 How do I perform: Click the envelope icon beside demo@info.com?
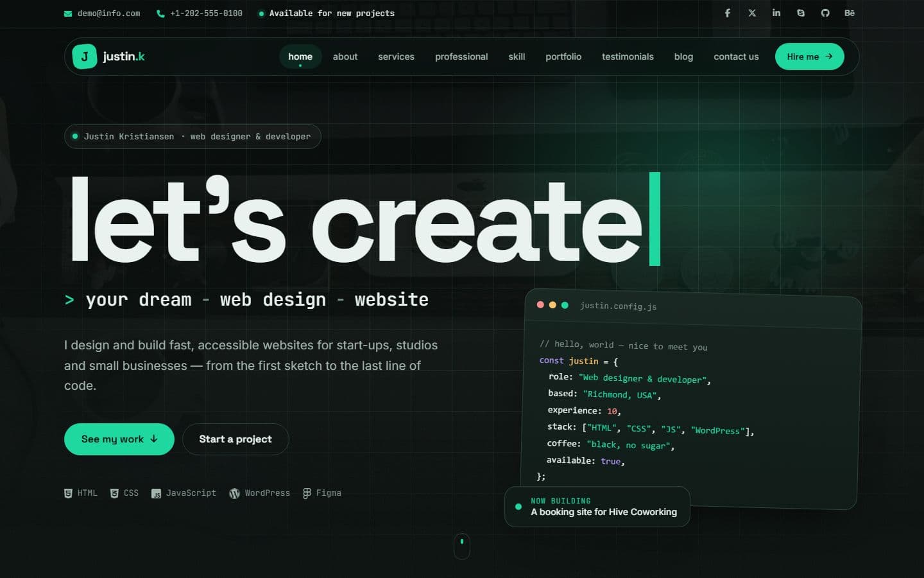tap(68, 13)
